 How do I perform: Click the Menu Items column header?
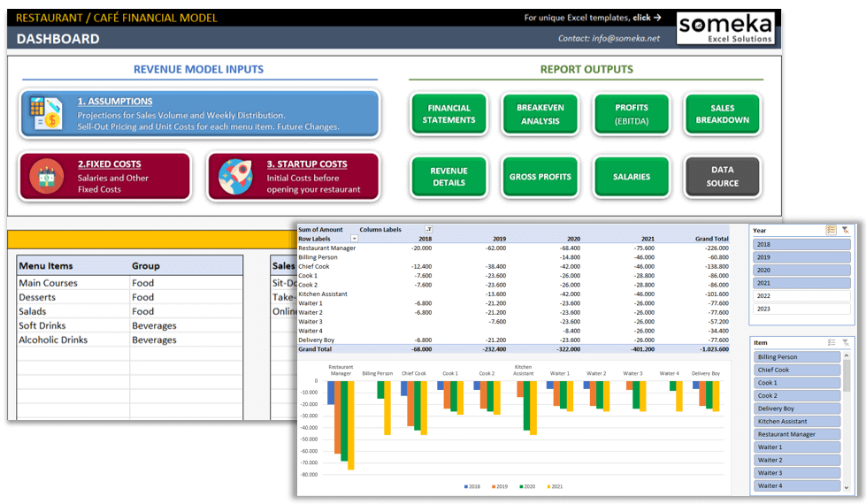[x=46, y=265]
